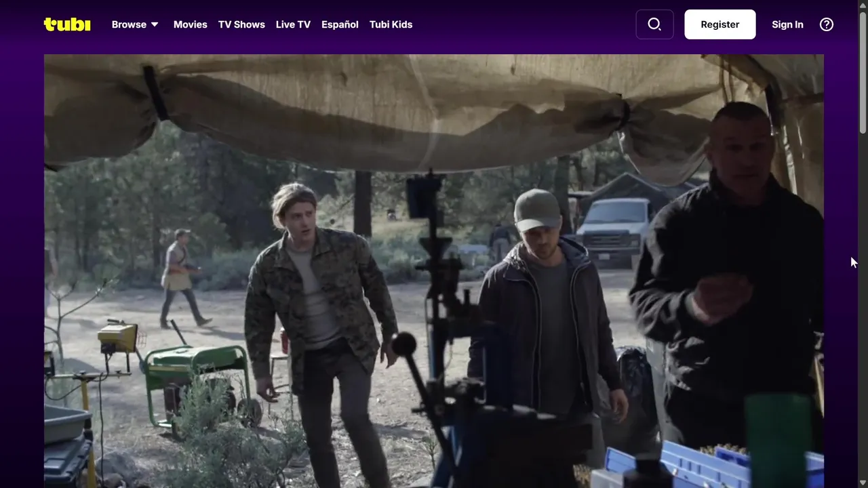Open the help question mark icon

click(x=827, y=24)
